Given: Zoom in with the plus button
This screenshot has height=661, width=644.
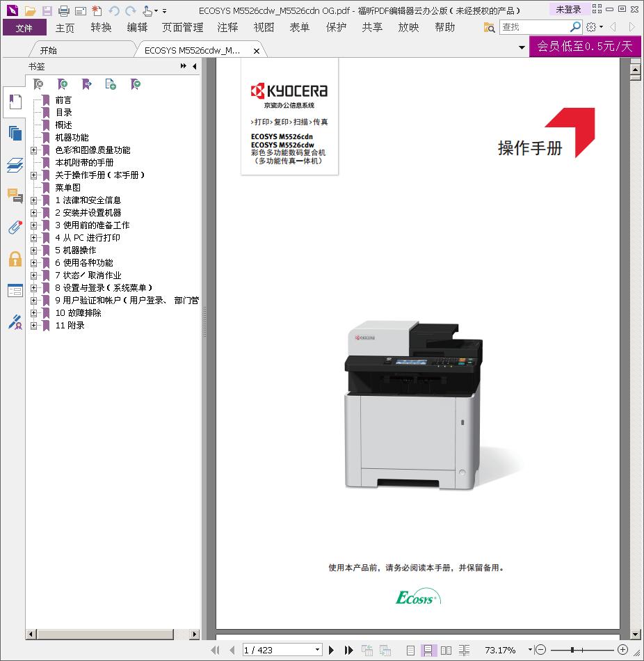Looking at the screenshot, I should (x=622, y=650).
